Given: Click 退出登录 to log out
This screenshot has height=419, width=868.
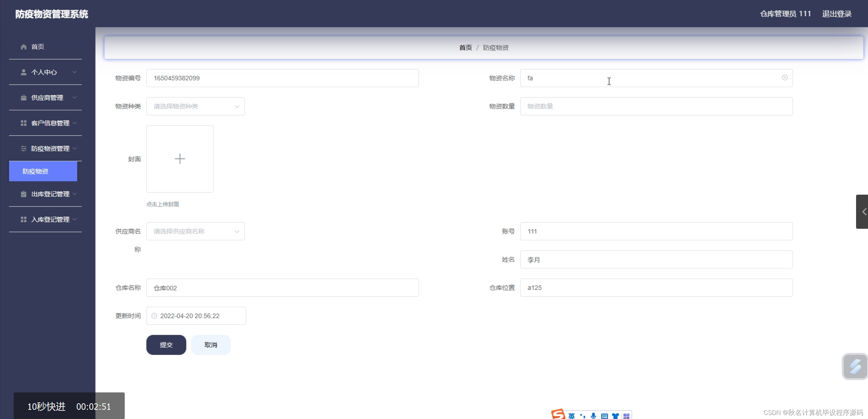Looking at the screenshot, I should pyautogui.click(x=837, y=14).
